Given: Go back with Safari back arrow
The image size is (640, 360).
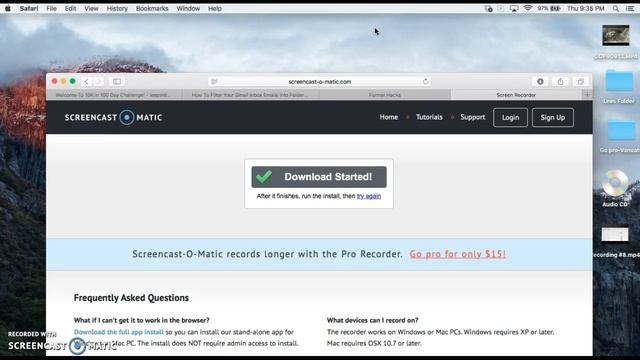Looking at the screenshot, I should 87,82.
